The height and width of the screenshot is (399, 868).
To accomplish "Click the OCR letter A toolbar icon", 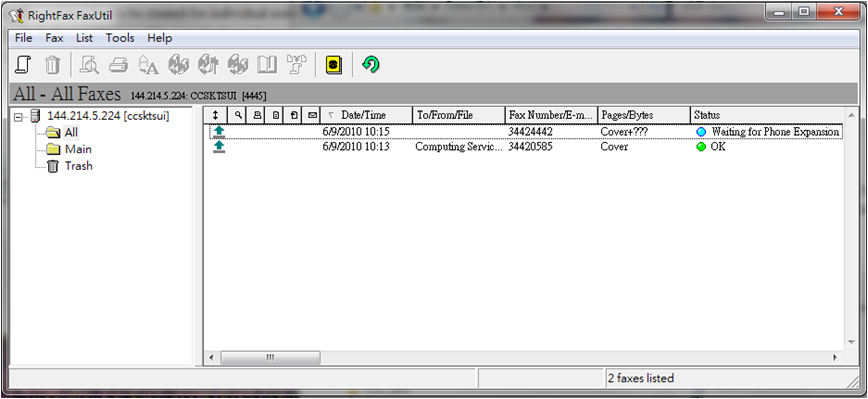I will click(148, 65).
